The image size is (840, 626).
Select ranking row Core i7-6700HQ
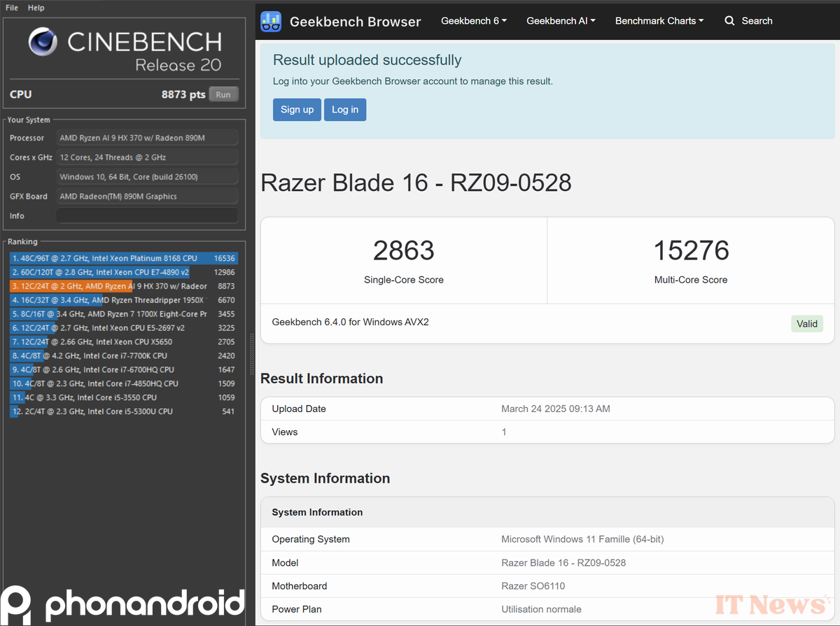(x=124, y=369)
